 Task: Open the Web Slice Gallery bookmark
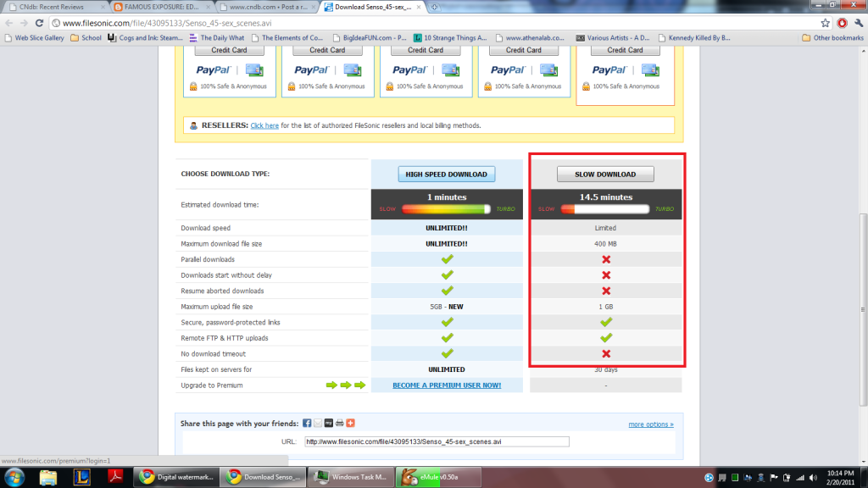click(34, 38)
